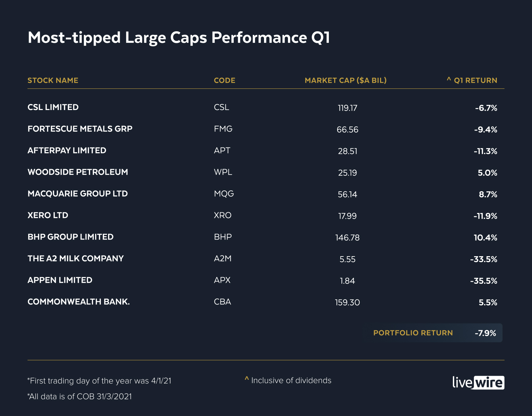Click Appen's -35.5% return value
Image resolution: width=532 pixels, height=416 pixels.
click(x=484, y=281)
